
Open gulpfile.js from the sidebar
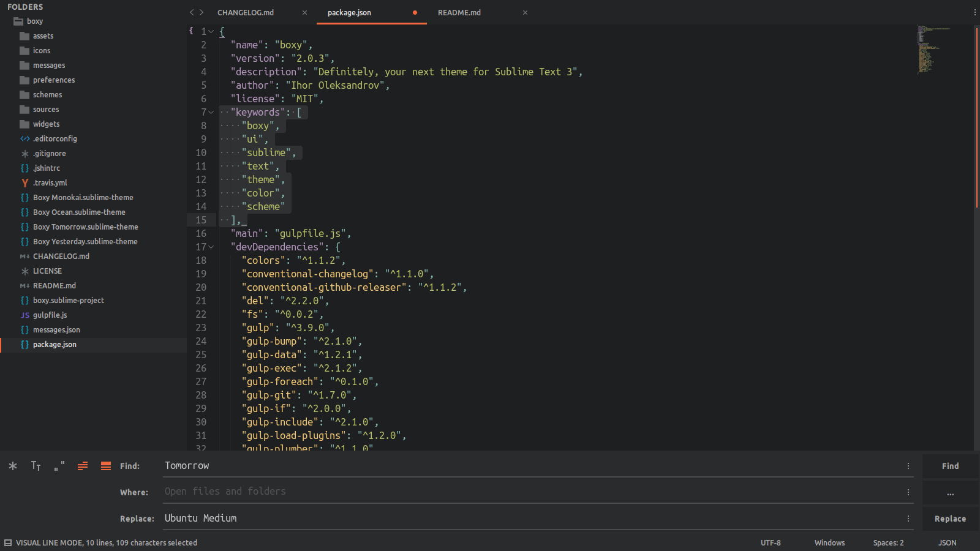pos(50,315)
